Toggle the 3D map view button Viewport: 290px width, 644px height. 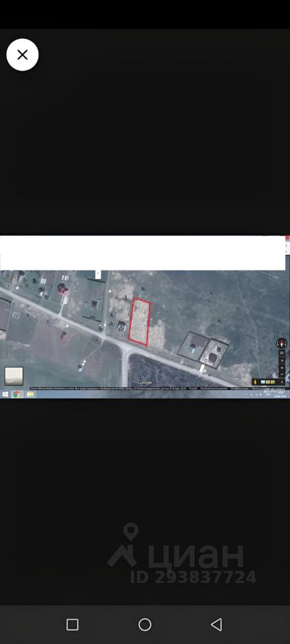pyautogui.click(x=282, y=353)
